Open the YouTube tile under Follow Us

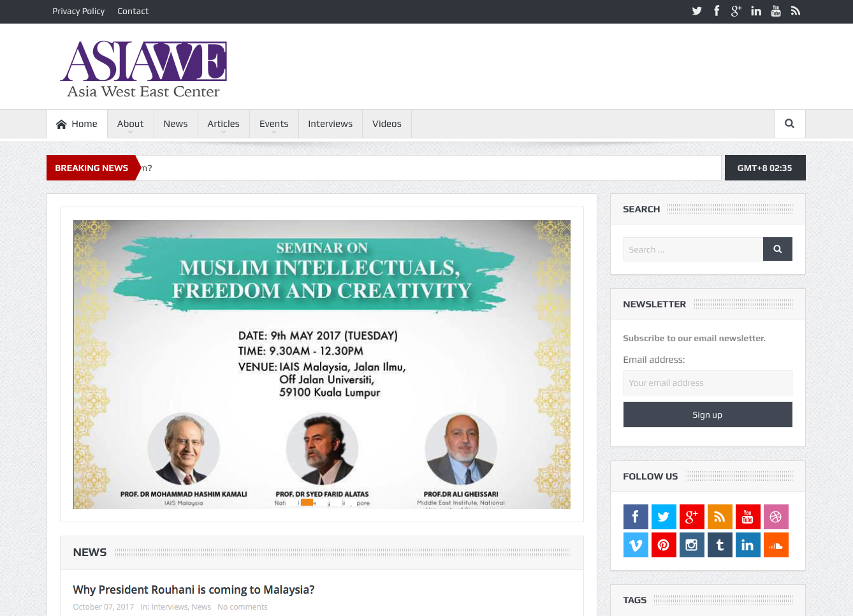pyautogui.click(x=748, y=517)
